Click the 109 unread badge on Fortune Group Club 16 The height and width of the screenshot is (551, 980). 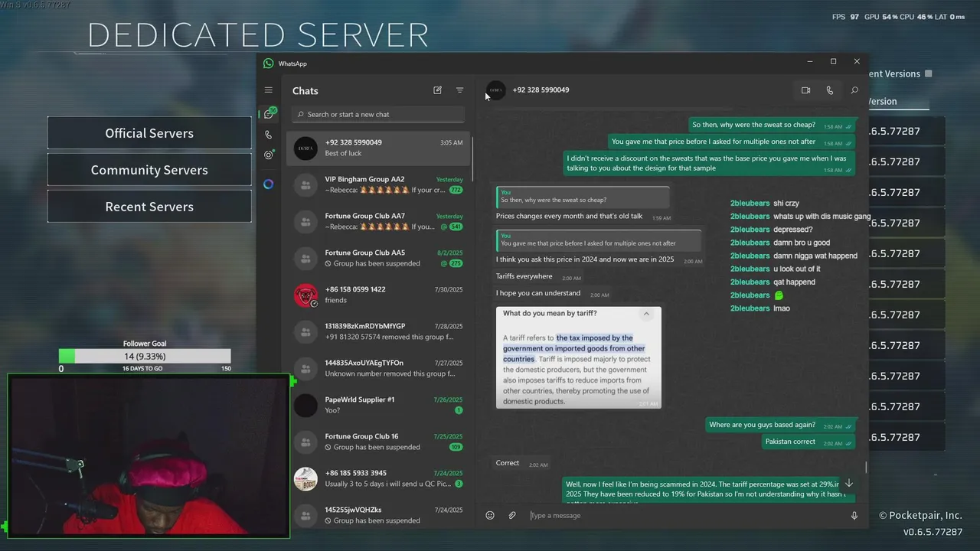coord(456,447)
